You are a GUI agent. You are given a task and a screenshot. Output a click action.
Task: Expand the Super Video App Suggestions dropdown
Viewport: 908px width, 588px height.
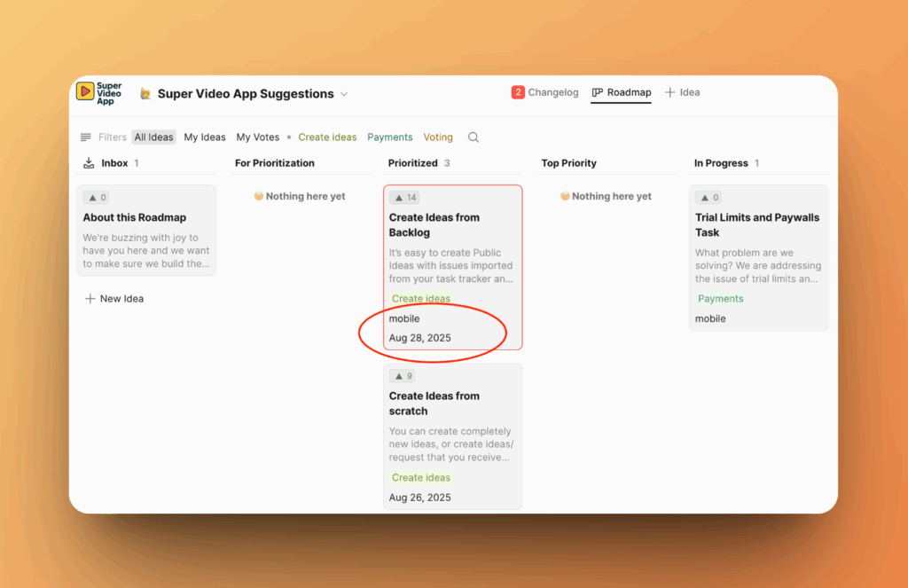(344, 94)
